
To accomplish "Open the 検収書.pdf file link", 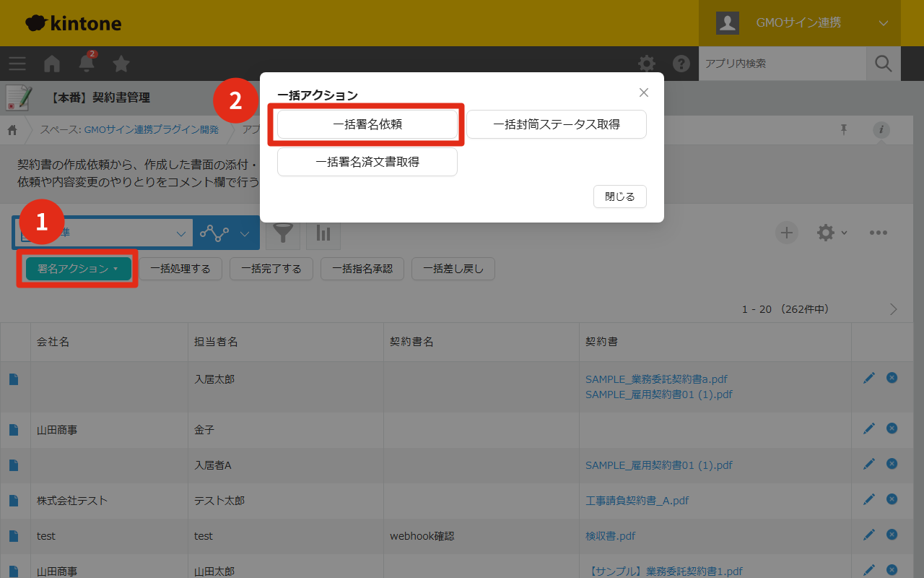I will coord(611,536).
